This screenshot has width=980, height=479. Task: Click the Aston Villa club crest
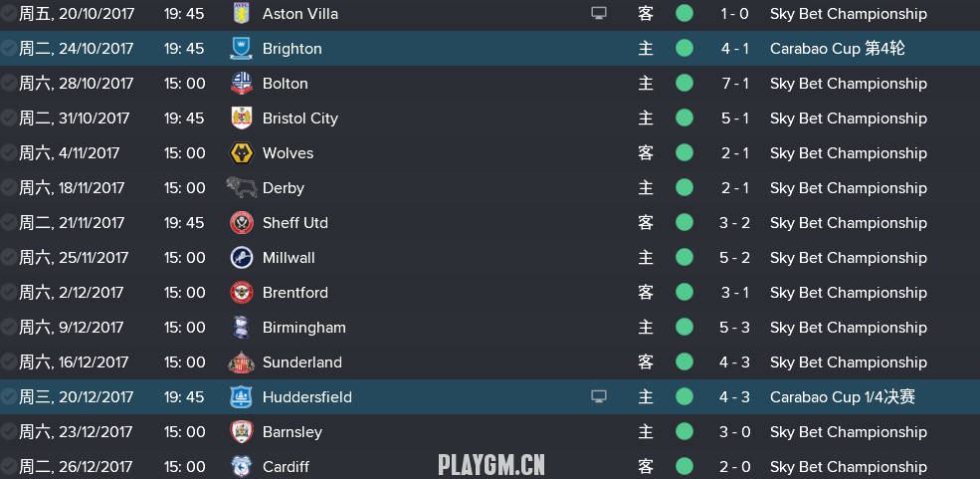(241, 13)
